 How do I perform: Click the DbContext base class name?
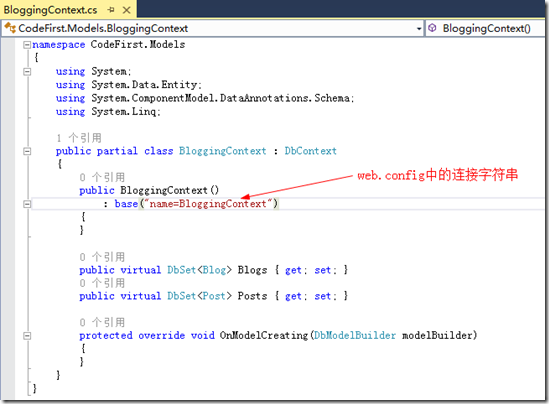(x=311, y=151)
